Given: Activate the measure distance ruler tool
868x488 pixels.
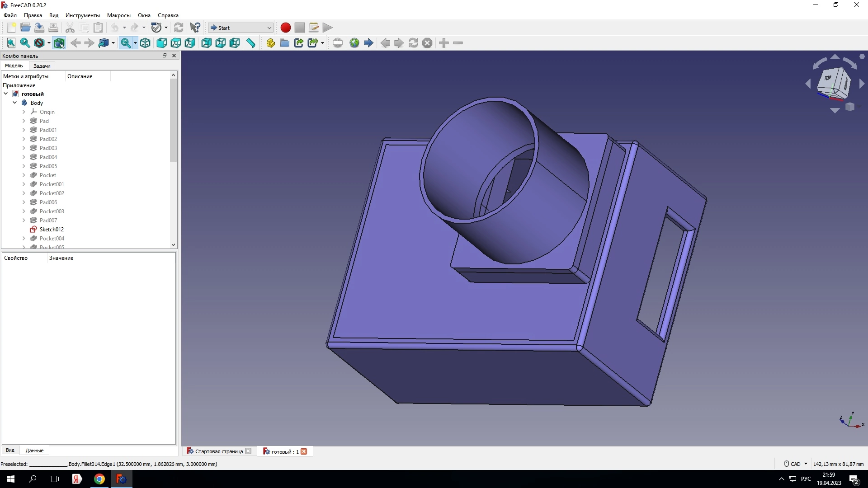Looking at the screenshot, I should coord(251,43).
